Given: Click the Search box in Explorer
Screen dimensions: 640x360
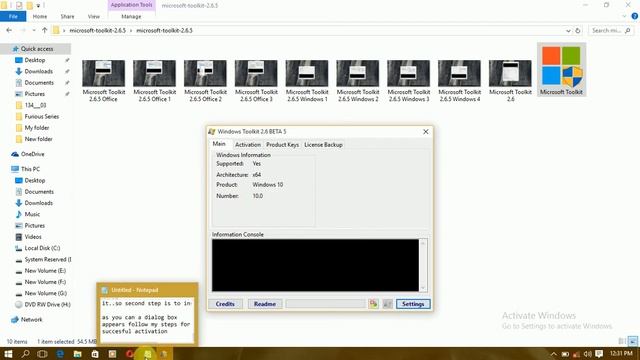Looking at the screenshot, I should coord(611,30).
